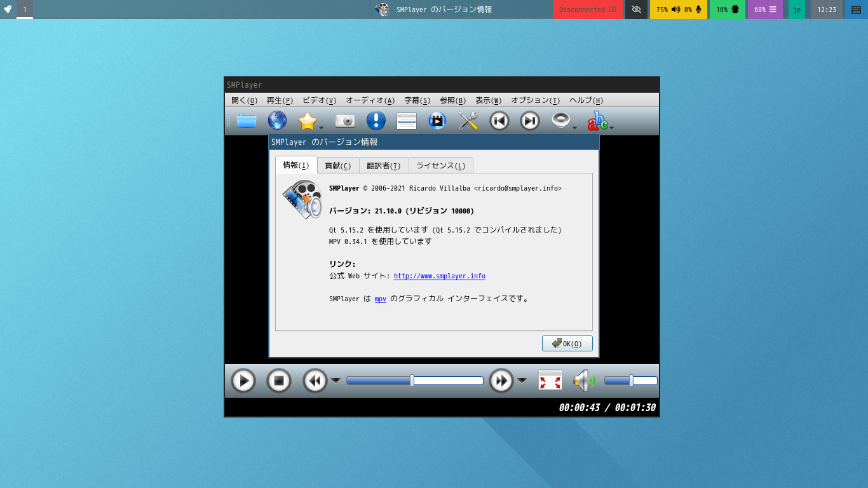
Task: Jump to previous track toolbar icon
Action: click(x=499, y=121)
